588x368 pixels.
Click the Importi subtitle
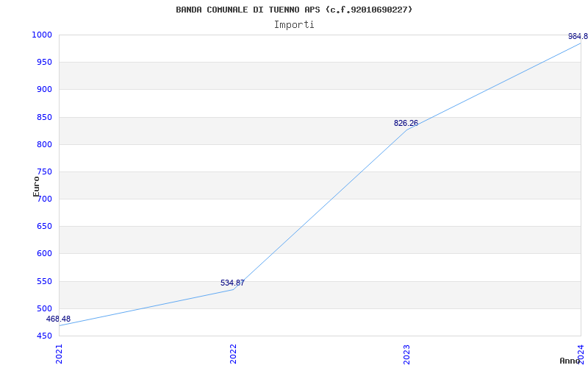294,25
